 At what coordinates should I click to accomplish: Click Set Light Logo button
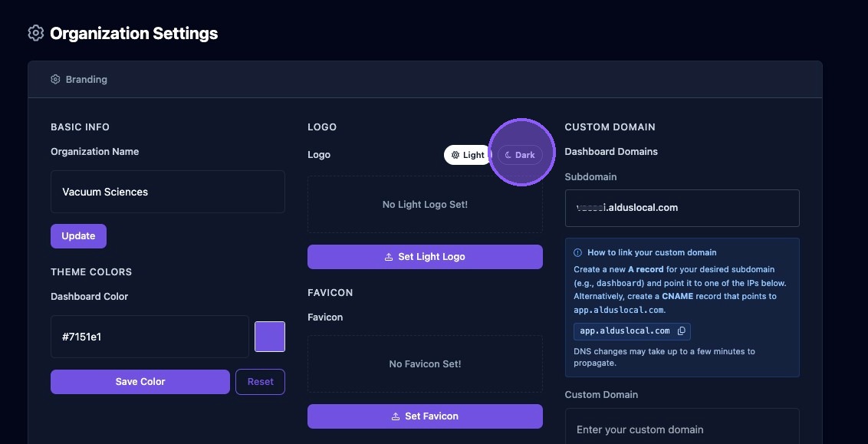425,257
